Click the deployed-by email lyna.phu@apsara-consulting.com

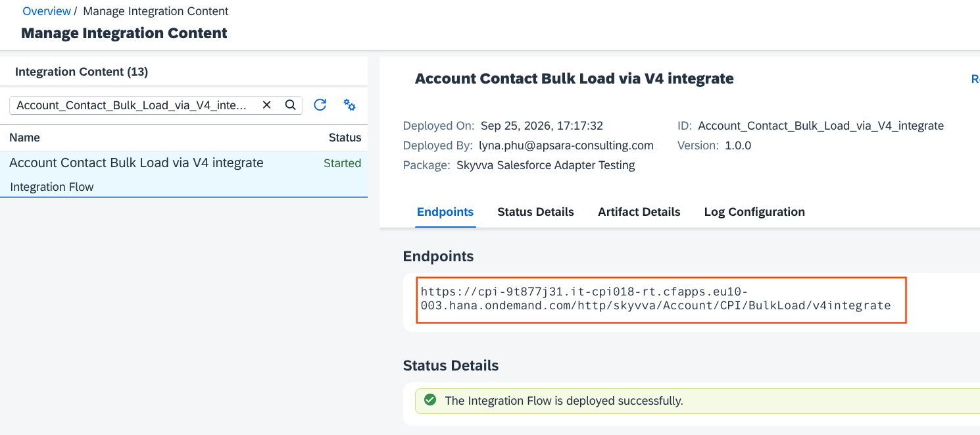[x=566, y=145]
